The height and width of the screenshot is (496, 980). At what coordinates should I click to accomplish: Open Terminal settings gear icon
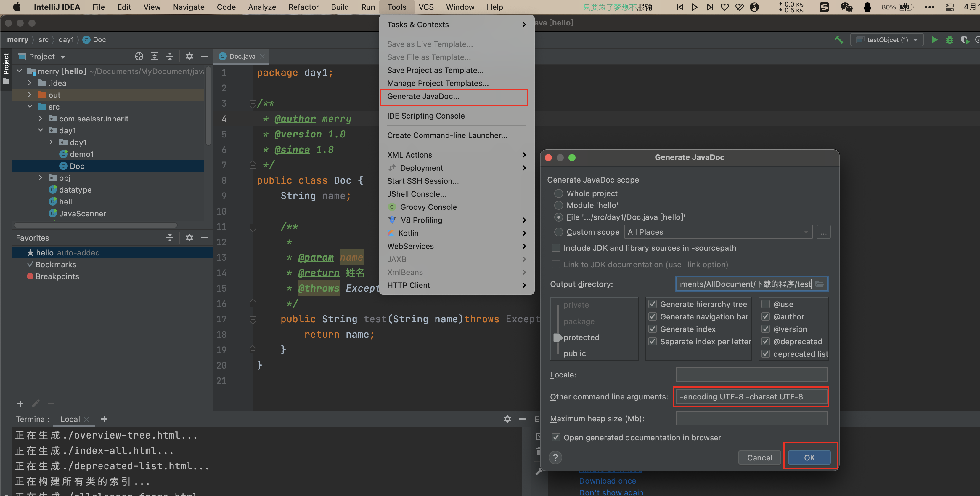pos(507,419)
